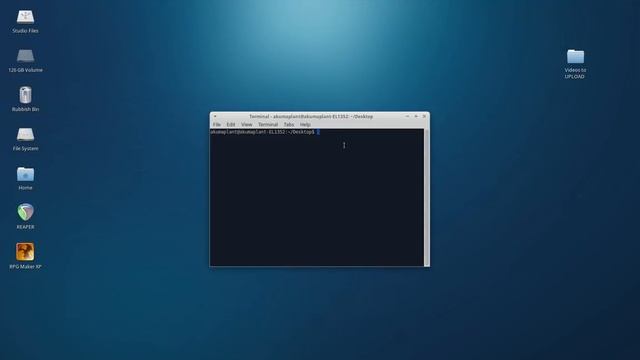Click the Terminal window title bar text

click(x=311, y=116)
